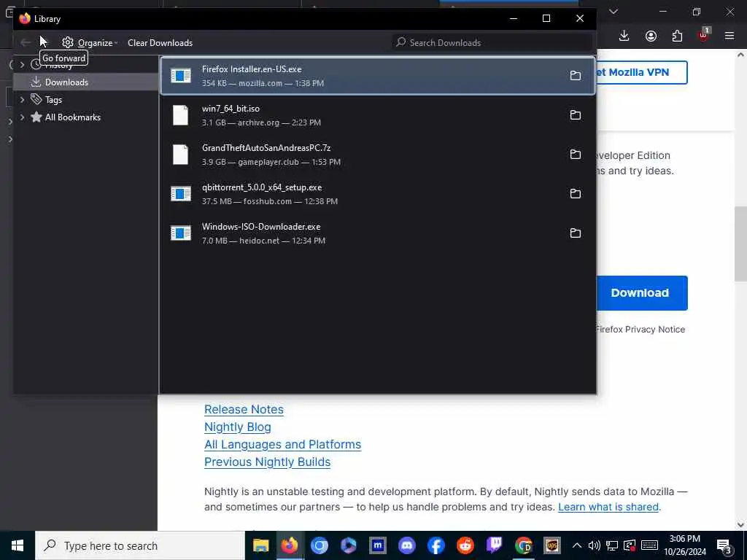Select the win7_64_bit.iso download
Image resolution: width=747 pixels, height=560 pixels.
pyautogui.click(x=377, y=115)
